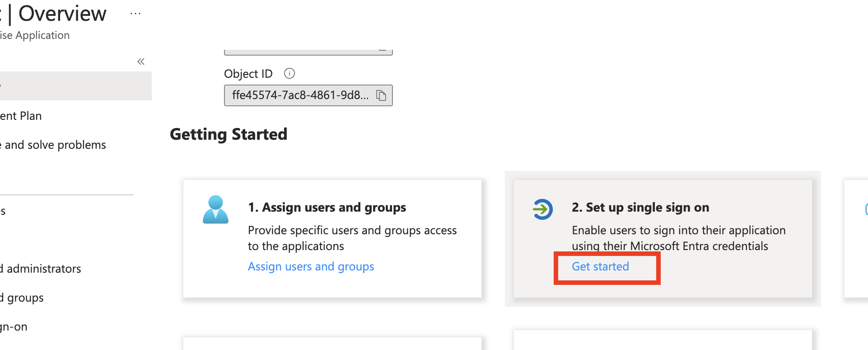This screenshot has height=350, width=868.
Task: Click the sign-on arrow icon in card 2
Action: pyautogui.click(x=542, y=209)
